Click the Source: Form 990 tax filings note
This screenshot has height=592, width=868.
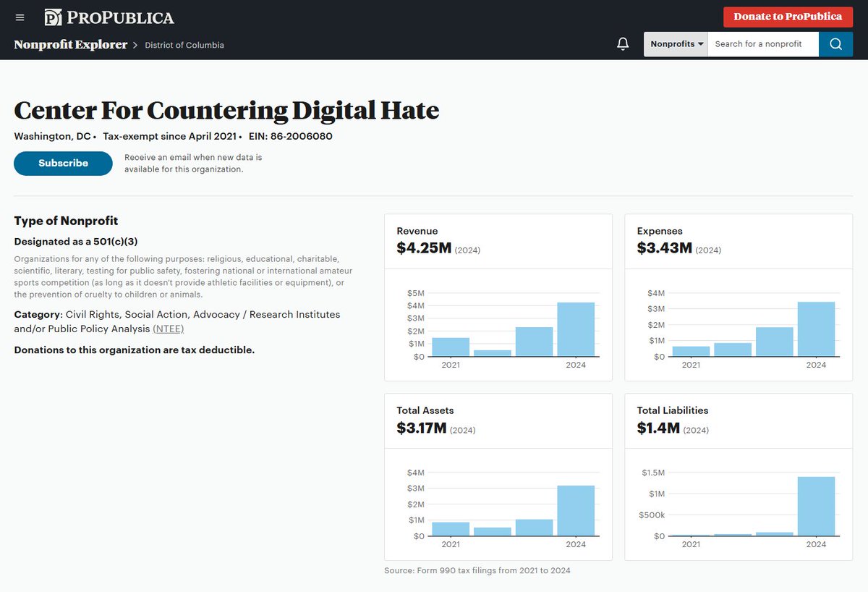click(477, 570)
